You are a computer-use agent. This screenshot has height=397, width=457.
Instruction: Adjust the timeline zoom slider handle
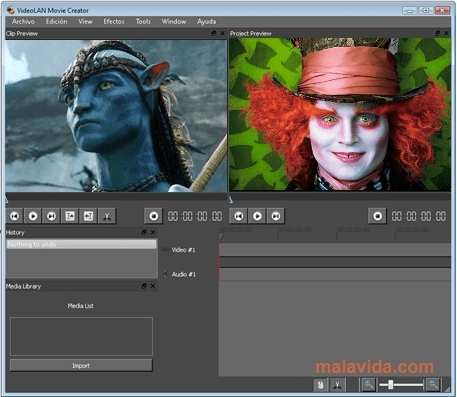[x=391, y=385]
